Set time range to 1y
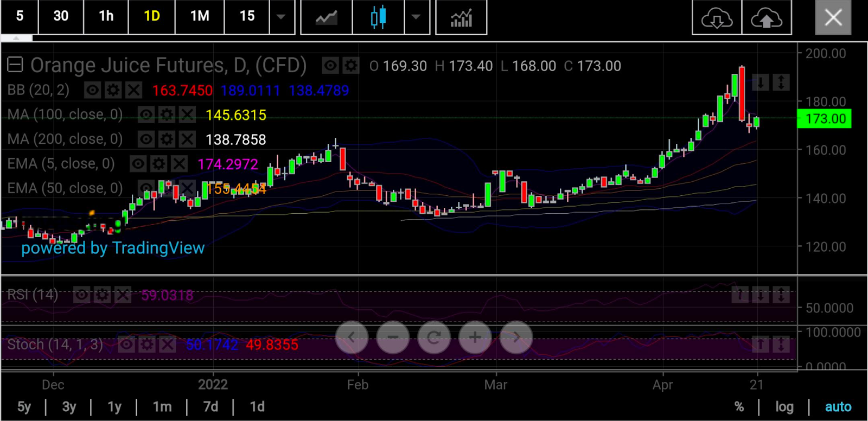The width and height of the screenshot is (868, 421). click(x=114, y=407)
